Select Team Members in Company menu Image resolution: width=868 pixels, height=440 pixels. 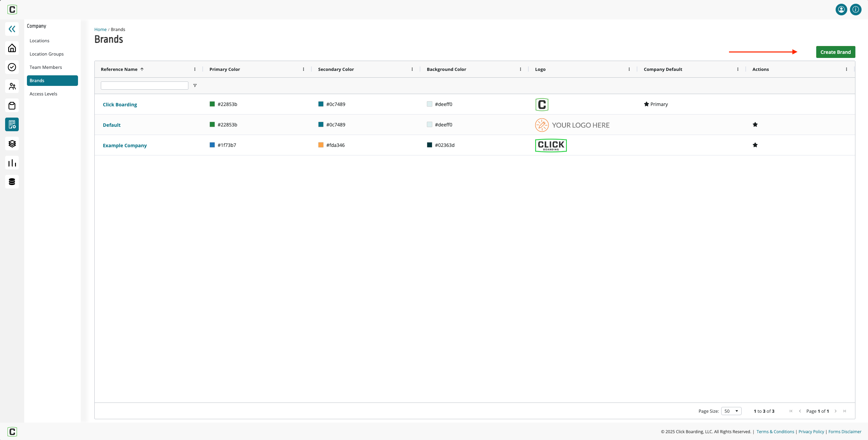46,67
